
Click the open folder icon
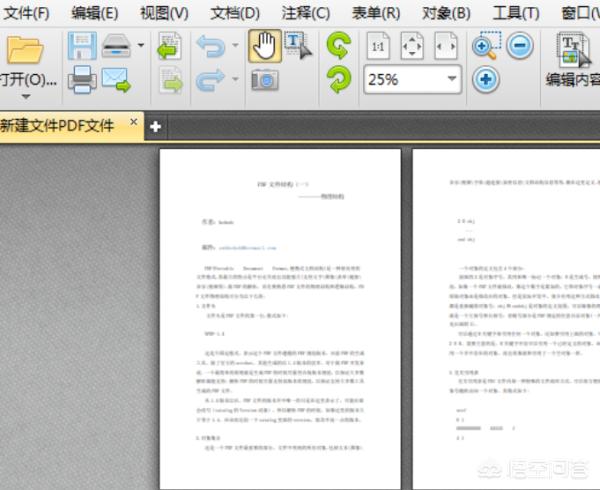pos(25,50)
